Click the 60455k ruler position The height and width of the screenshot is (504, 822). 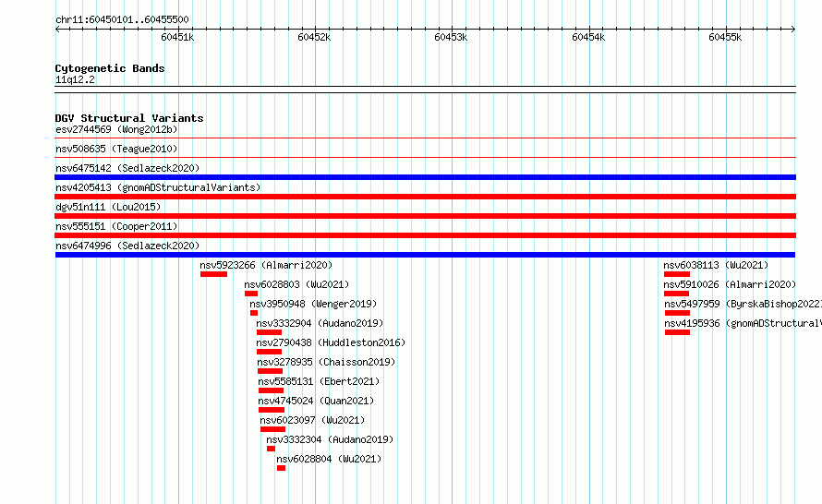coord(725,37)
